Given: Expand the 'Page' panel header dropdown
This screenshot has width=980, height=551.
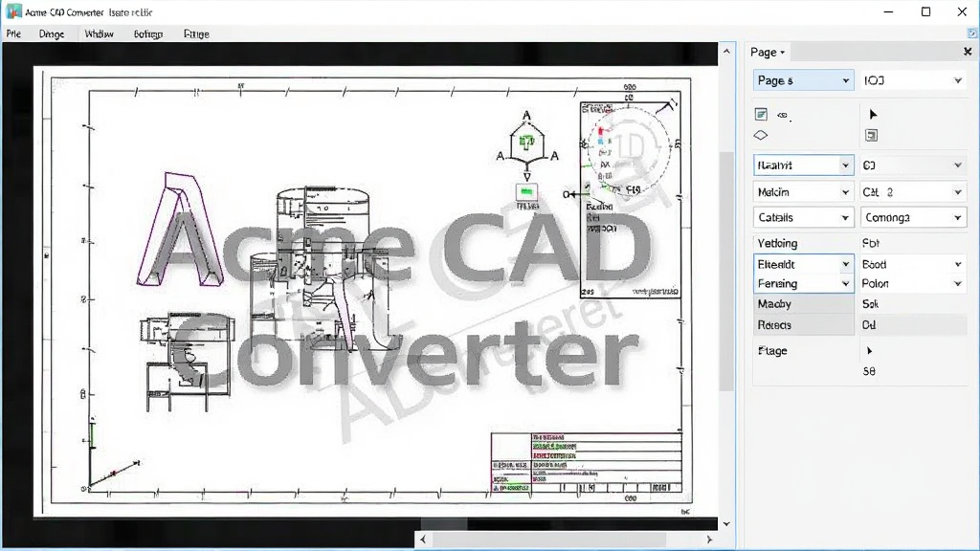Looking at the screenshot, I should pos(768,53).
